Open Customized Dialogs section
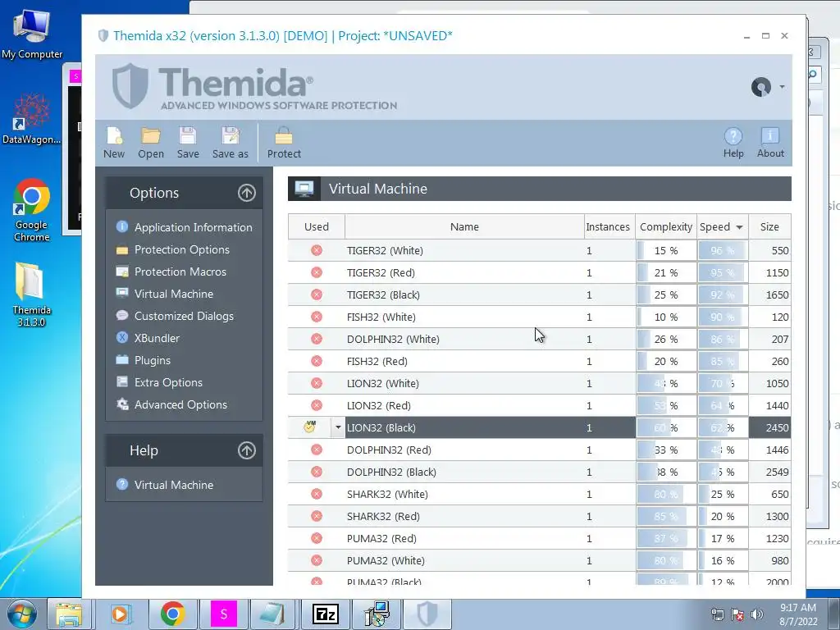 coord(184,316)
